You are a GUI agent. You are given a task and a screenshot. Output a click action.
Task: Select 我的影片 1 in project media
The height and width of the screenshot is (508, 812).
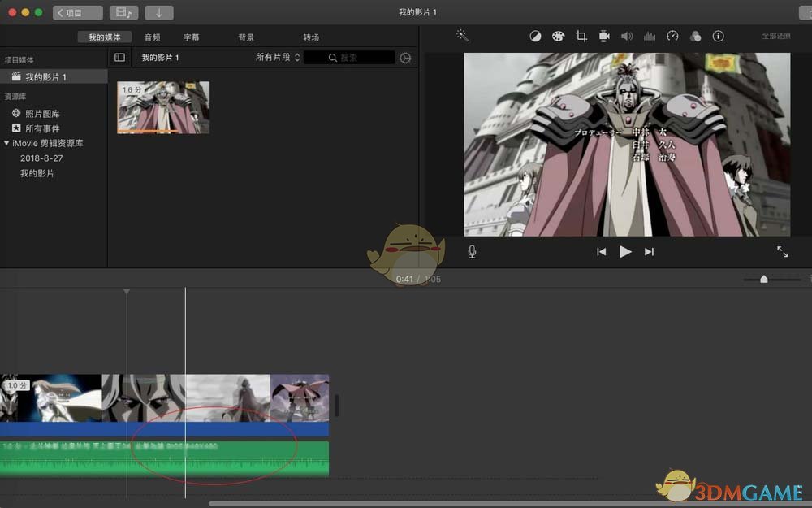(x=54, y=76)
